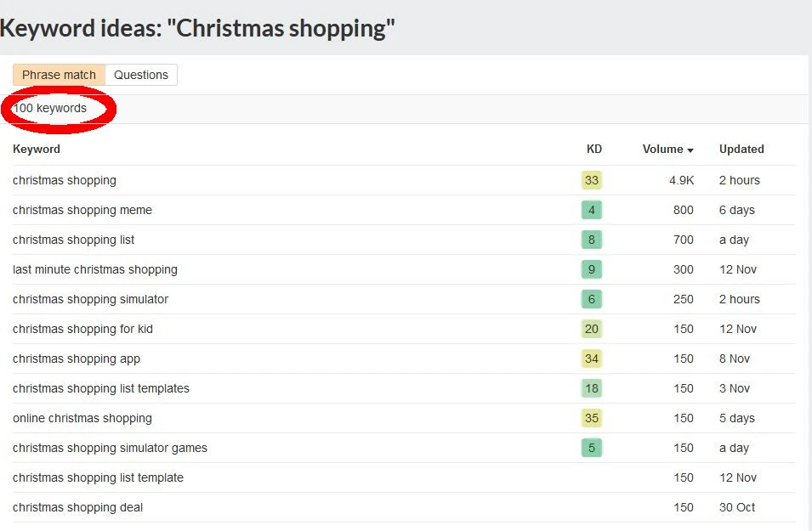812x531 pixels.
Task: Select 'christmas shopping app' keyword
Action: (77, 359)
